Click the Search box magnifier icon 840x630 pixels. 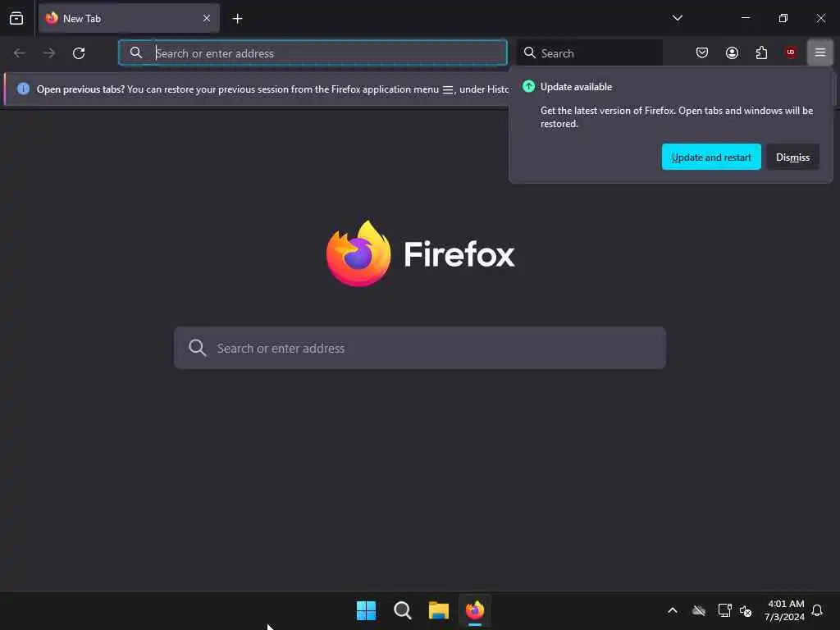click(x=530, y=52)
